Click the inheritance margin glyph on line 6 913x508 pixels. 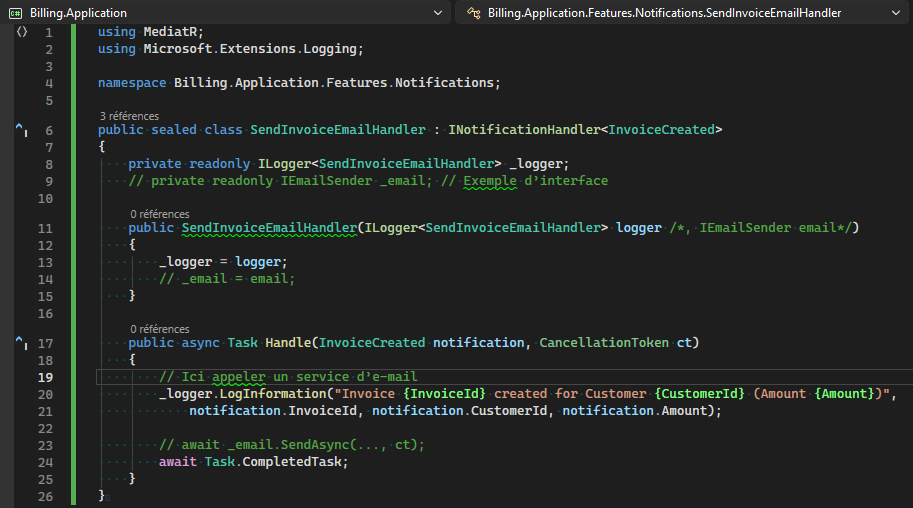click(21, 130)
